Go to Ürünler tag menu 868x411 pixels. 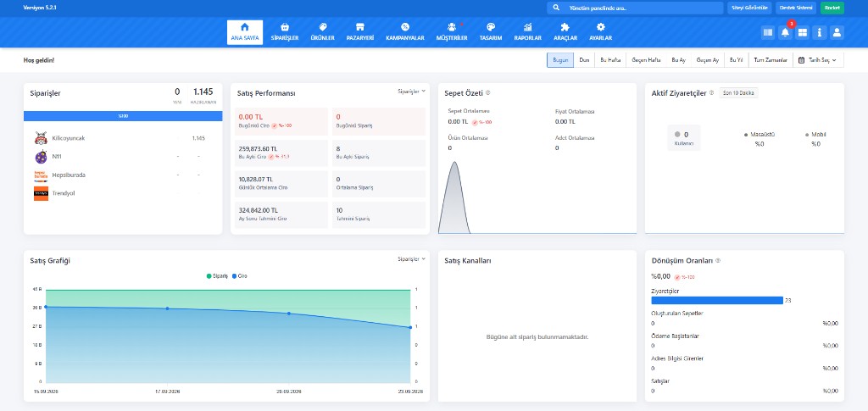pos(322,32)
